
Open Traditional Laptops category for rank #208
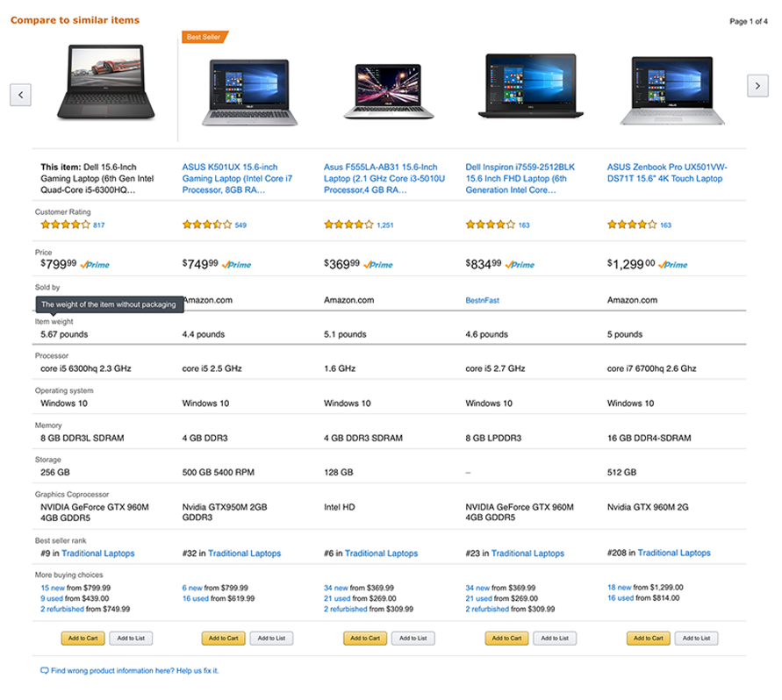[x=674, y=553]
